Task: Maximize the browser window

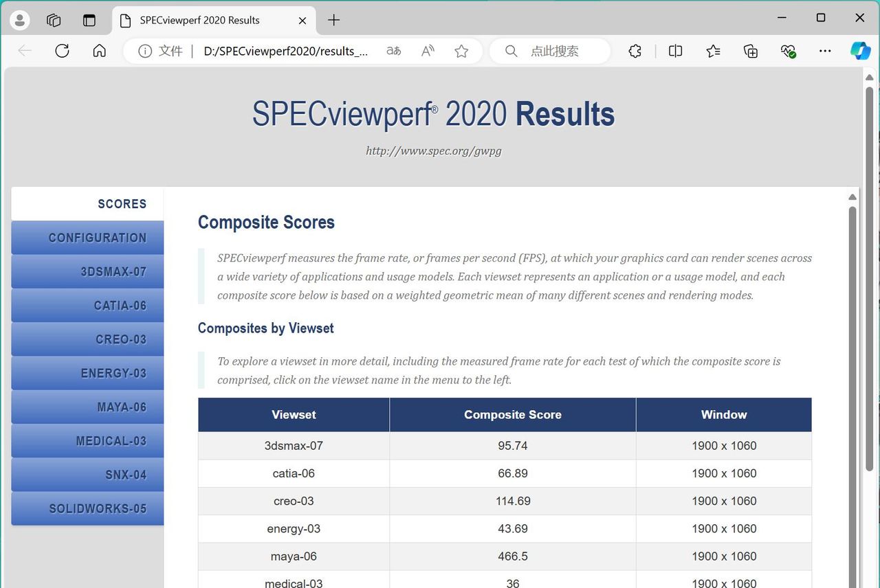Action: pos(821,18)
